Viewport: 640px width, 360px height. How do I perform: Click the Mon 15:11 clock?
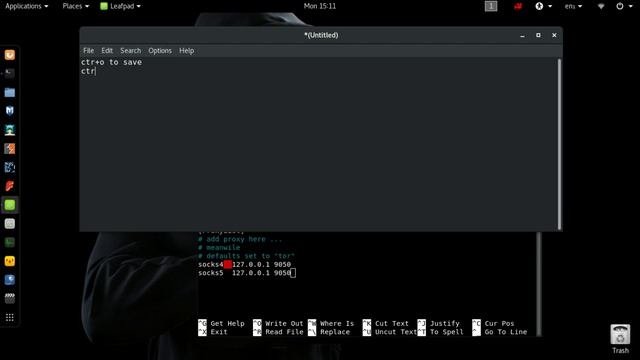pyautogui.click(x=320, y=6)
